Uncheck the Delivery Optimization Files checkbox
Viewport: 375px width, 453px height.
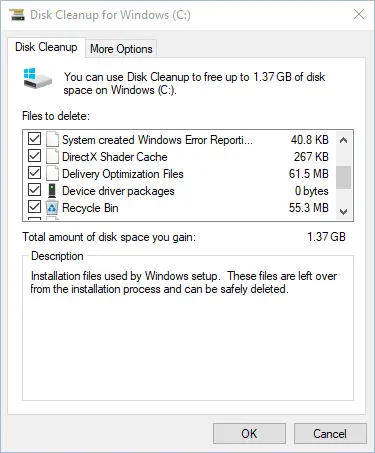34,173
